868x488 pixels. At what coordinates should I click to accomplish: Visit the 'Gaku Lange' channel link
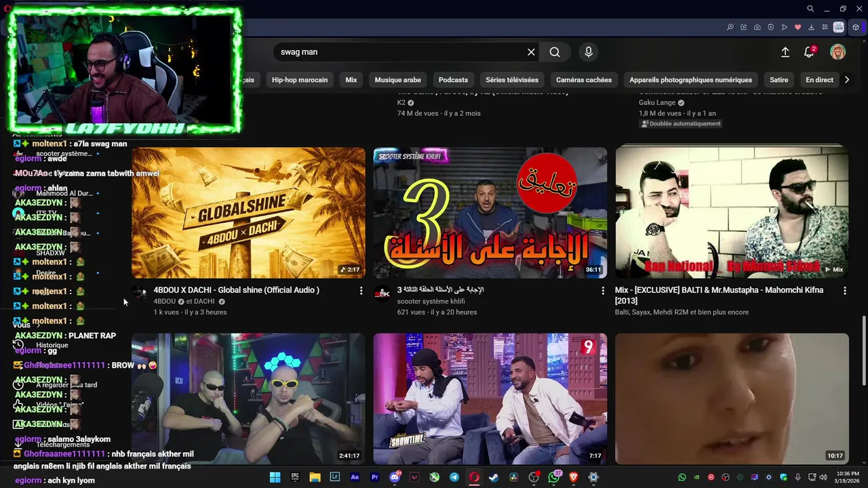point(657,103)
